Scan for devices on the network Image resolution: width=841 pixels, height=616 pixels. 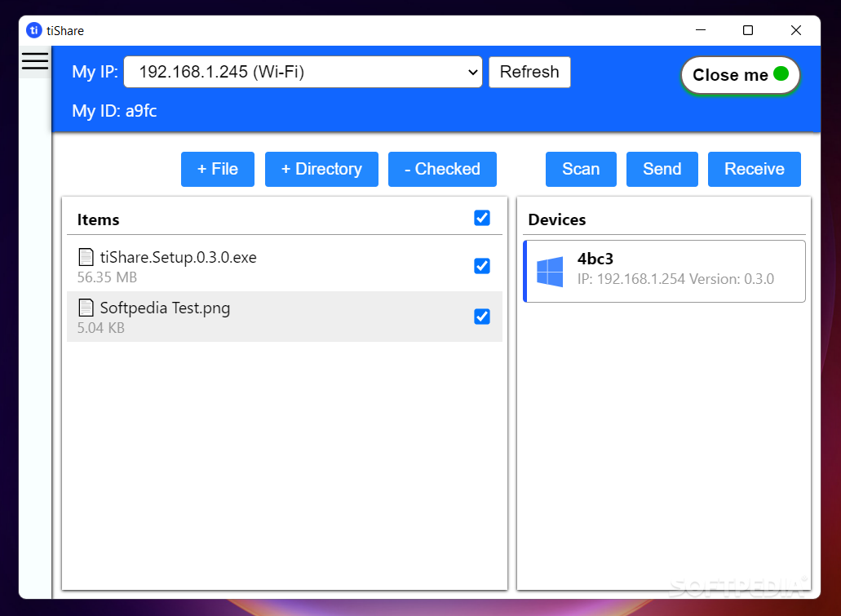click(581, 169)
